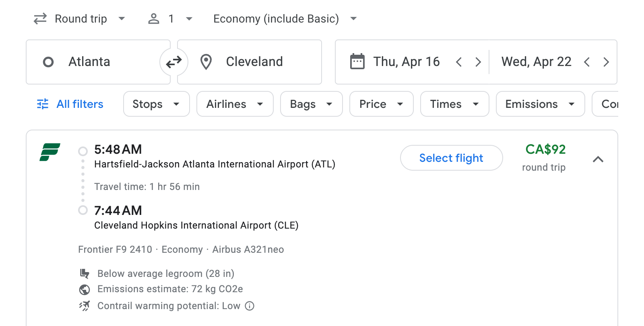The height and width of the screenshot is (326, 644).
Task: Click the destination location pin icon
Action: pyautogui.click(x=206, y=62)
